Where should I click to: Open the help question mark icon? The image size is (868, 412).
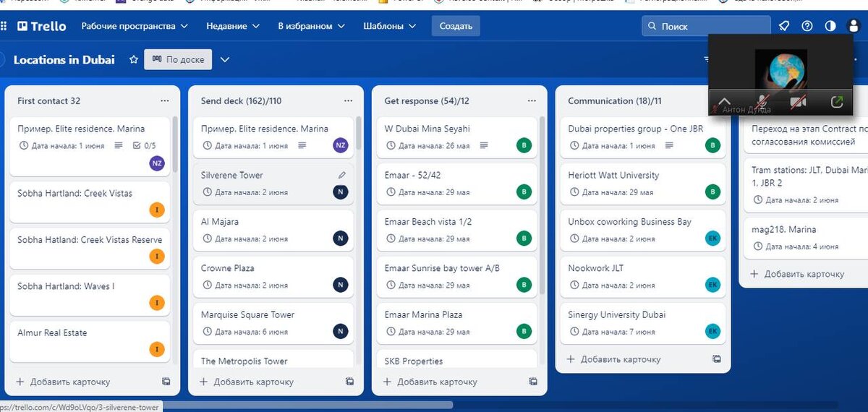pos(807,26)
